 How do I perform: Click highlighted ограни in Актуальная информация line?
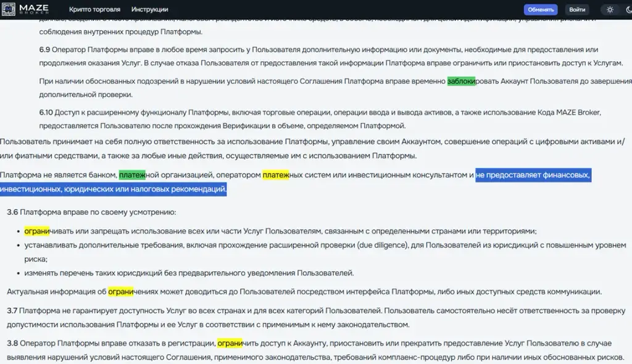[120, 291]
